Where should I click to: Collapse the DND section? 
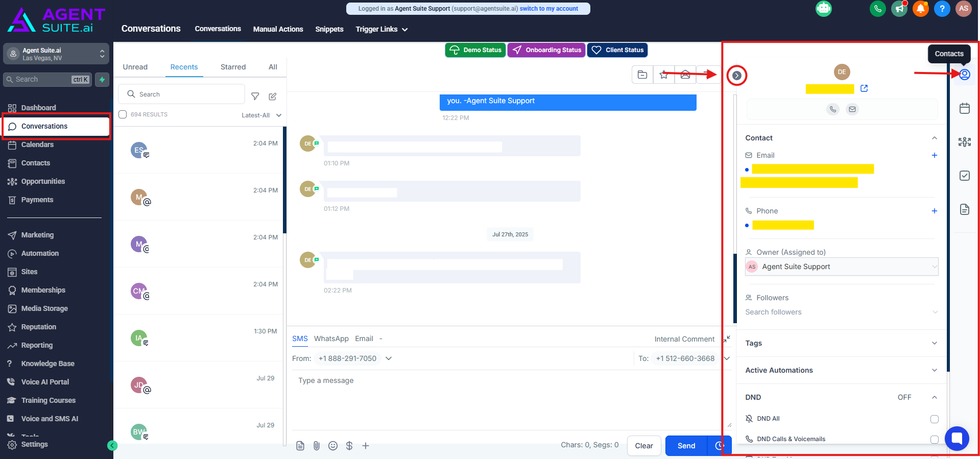935,397
